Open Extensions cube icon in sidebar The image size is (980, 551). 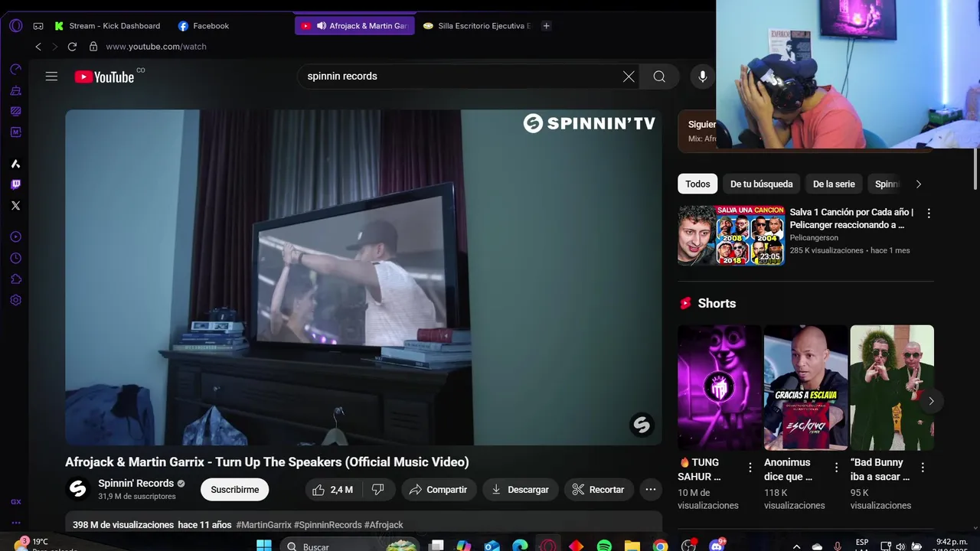coord(15,279)
